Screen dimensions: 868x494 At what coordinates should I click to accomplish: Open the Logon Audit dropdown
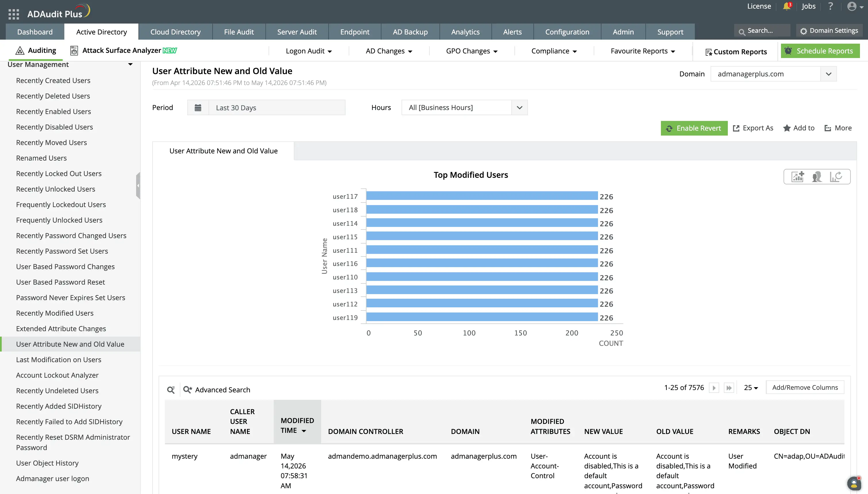click(x=309, y=51)
